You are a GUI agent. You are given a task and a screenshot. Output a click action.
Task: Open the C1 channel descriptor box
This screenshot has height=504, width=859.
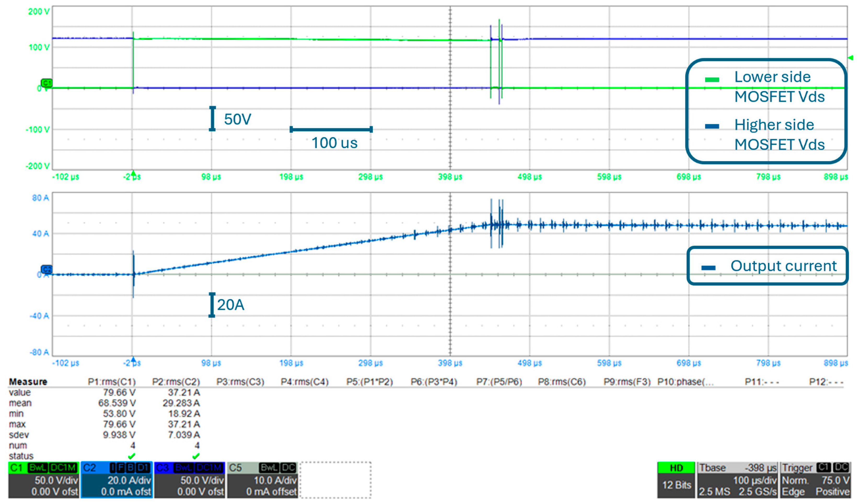(x=43, y=479)
